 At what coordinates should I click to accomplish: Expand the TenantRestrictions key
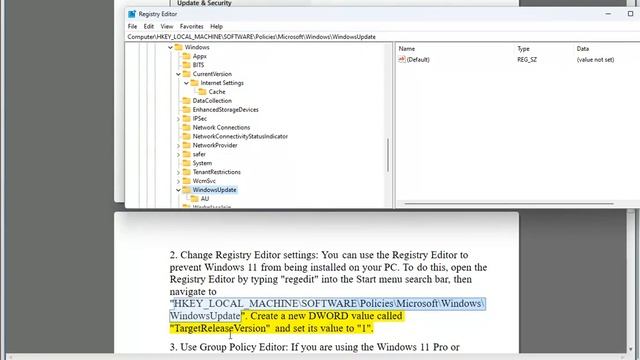point(178,172)
